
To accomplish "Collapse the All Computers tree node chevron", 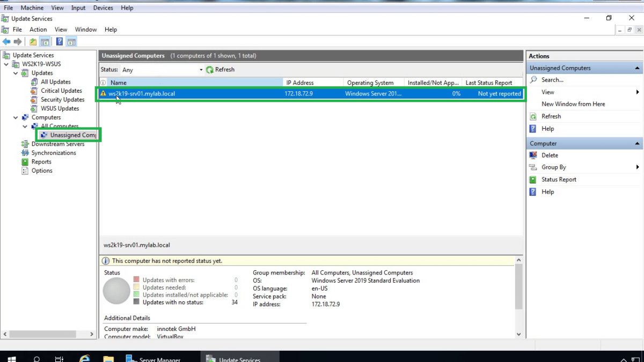I will tap(25, 127).
